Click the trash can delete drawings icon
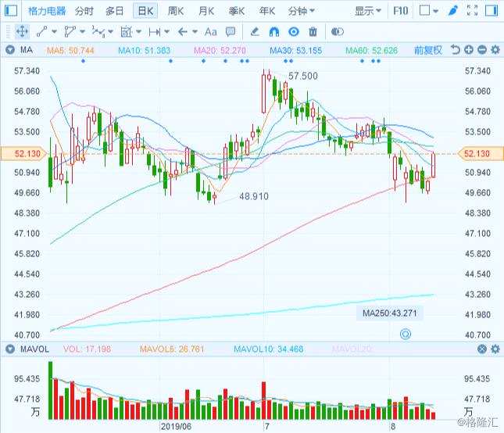This screenshot has height=433, width=504. pyautogui.click(x=313, y=32)
